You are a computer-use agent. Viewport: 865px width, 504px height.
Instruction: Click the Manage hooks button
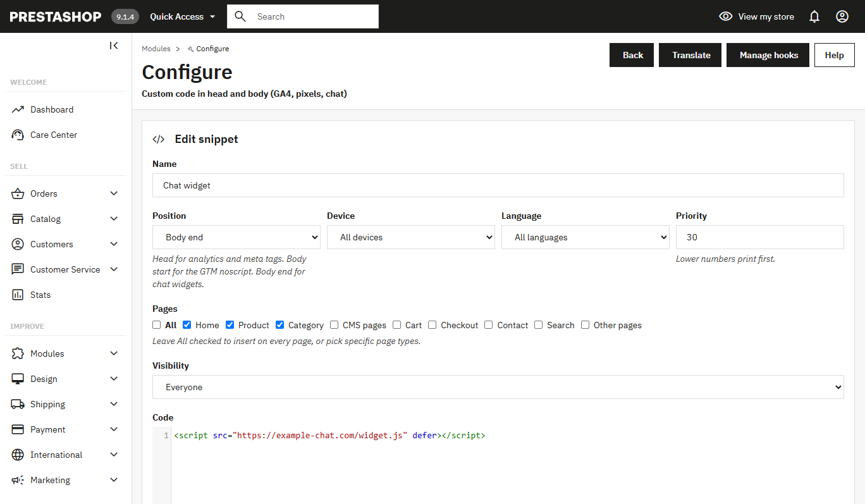768,55
